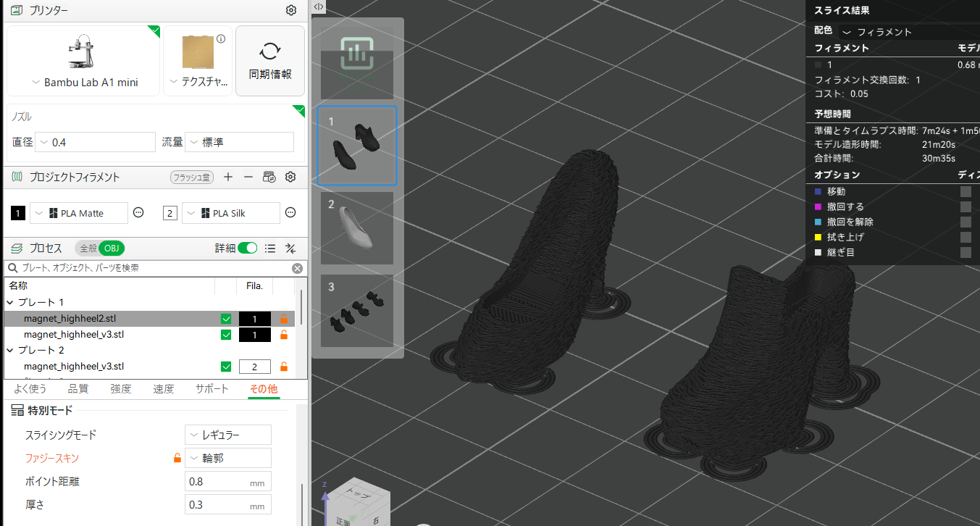The image size is (980, 526).
Task: Add a filament with the plus icon
Action: click(x=228, y=177)
